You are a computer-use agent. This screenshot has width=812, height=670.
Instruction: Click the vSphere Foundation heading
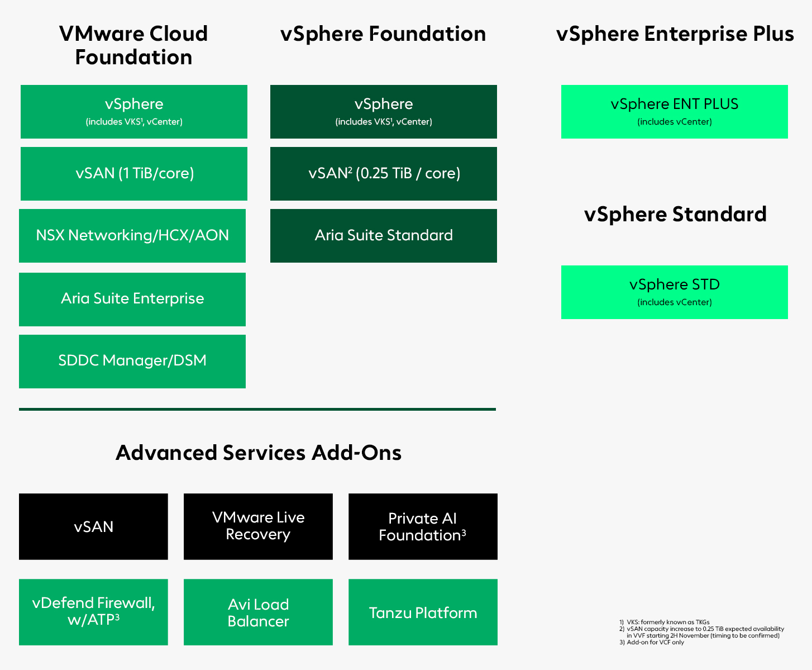coord(383,34)
